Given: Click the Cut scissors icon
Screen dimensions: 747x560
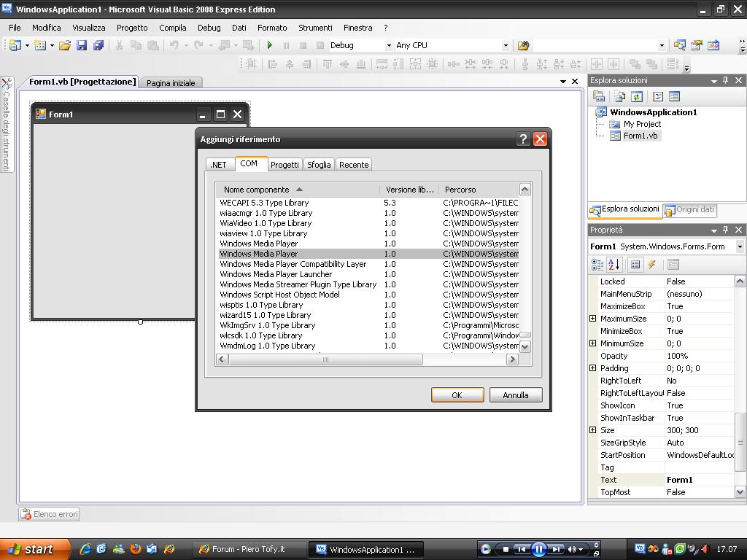Looking at the screenshot, I should [x=119, y=45].
